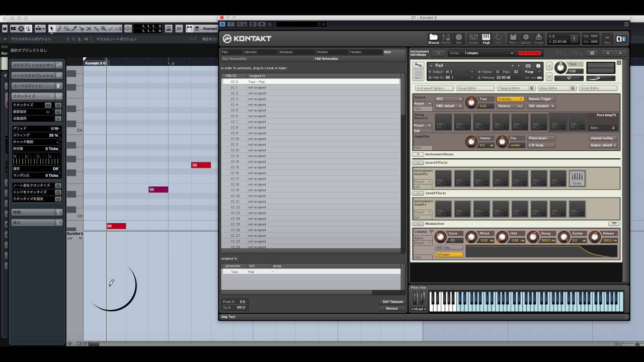644x362 pixels.
Task: Click the Soft Takeover button
Action: (x=392, y=302)
